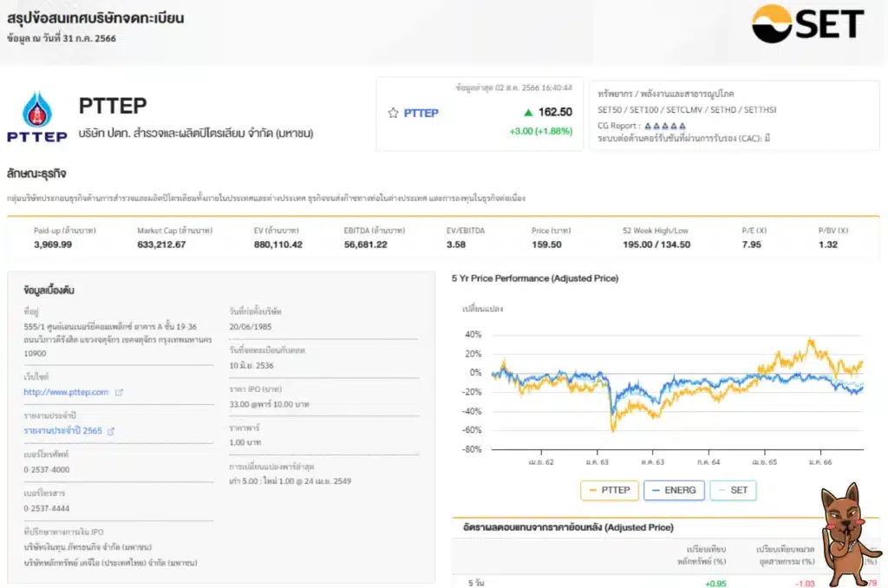
Task: Click the green up-triangle price indicator
Action: point(528,113)
